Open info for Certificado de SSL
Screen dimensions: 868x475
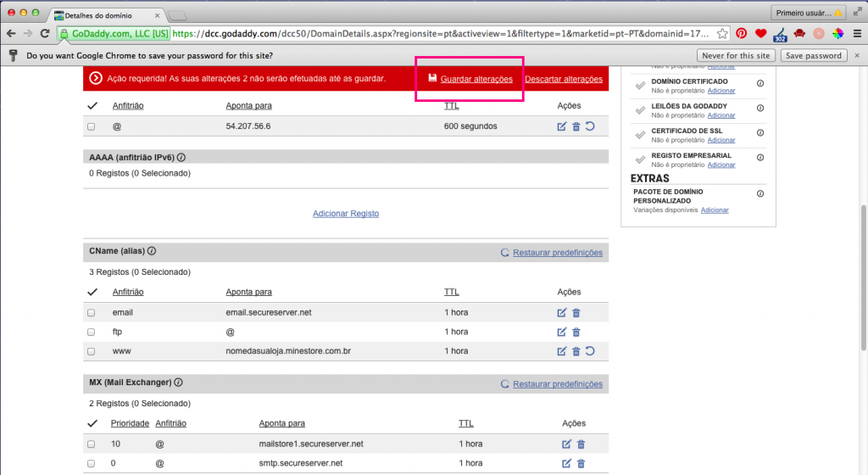tap(760, 133)
